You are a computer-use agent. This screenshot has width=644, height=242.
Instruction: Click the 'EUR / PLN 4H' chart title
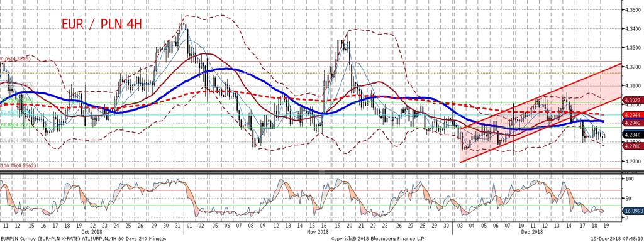point(102,24)
